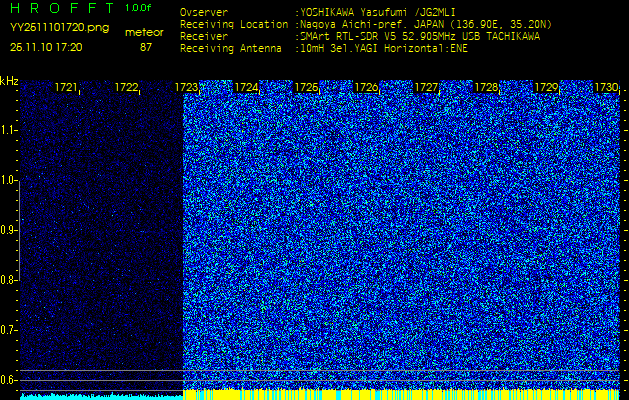Click the 1727 time marker
This screenshot has height=400, width=629.
point(426,88)
